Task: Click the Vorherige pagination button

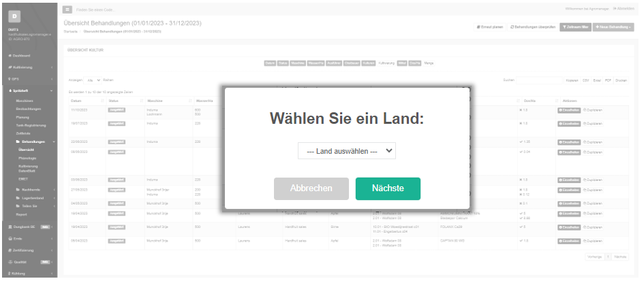Action: pyautogui.click(x=595, y=257)
